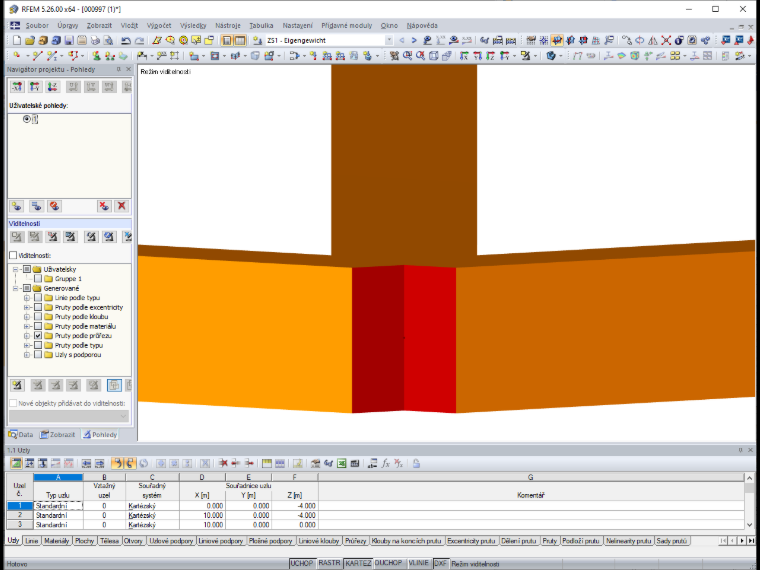Open the Nástroje menu
This screenshot has height=570, width=760.
[228, 26]
